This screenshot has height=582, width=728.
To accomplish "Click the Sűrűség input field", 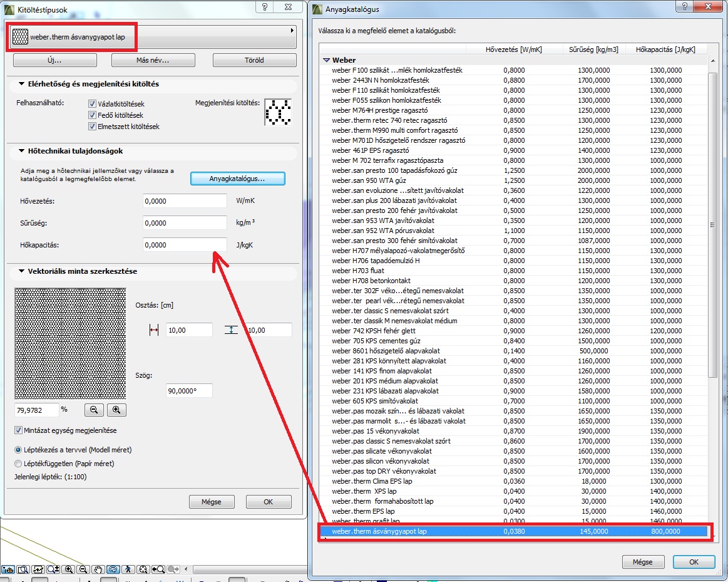I will pyautogui.click(x=185, y=222).
